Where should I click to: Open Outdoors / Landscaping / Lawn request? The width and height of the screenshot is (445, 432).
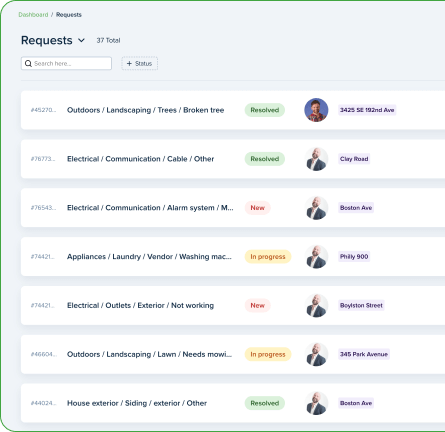tap(149, 354)
